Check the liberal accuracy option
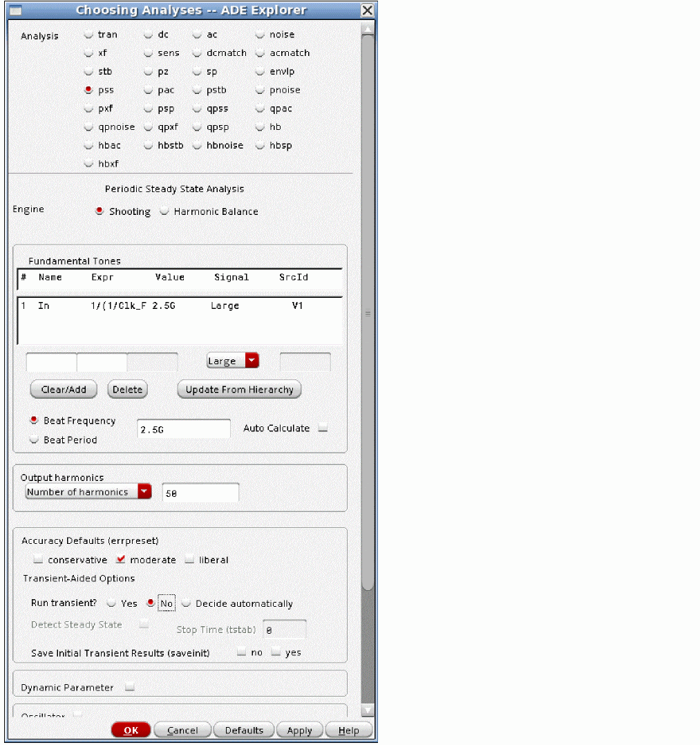This screenshot has height=745, width=700. point(189,559)
